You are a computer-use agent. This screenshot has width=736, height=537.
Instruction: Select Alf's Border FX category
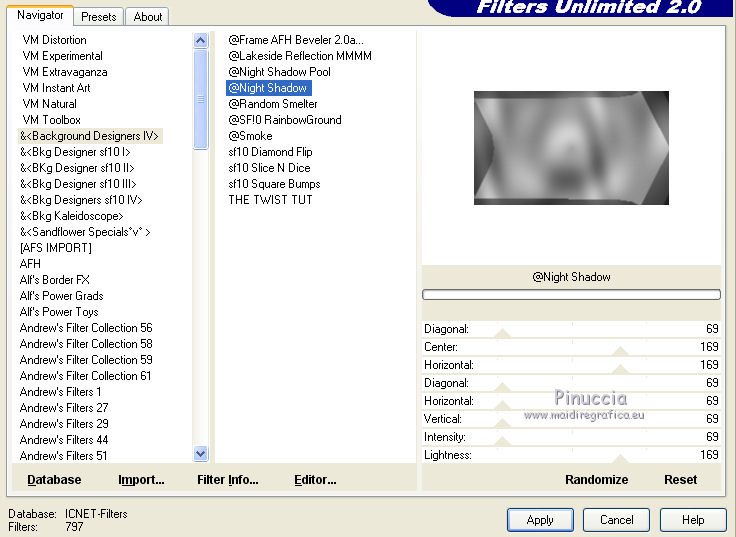coord(54,280)
